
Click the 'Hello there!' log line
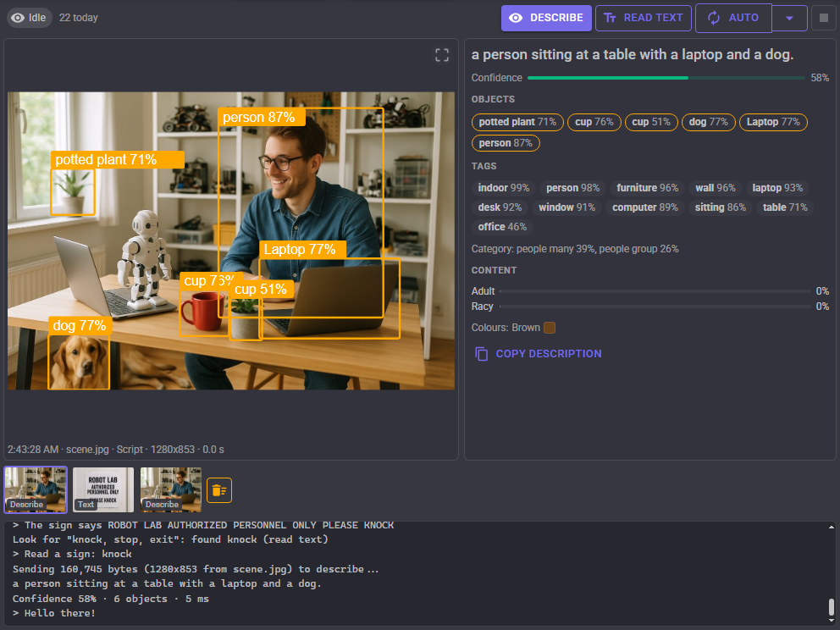54,613
